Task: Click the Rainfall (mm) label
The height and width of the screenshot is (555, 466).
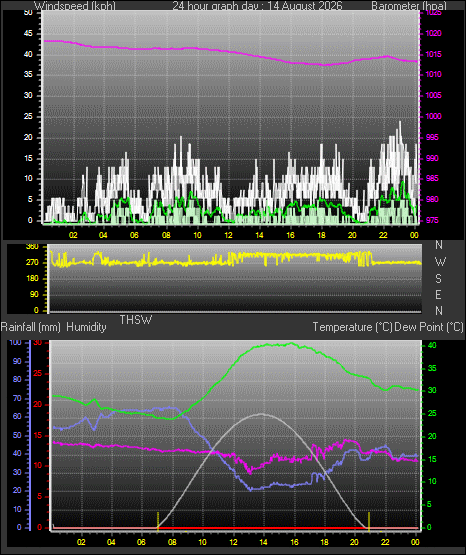Action: click(31, 327)
